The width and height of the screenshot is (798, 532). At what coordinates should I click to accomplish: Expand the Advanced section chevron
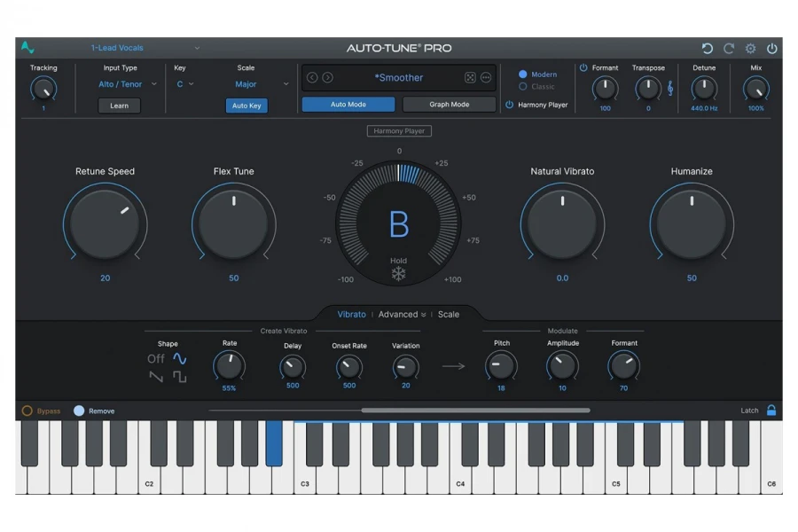click(424, 315)
